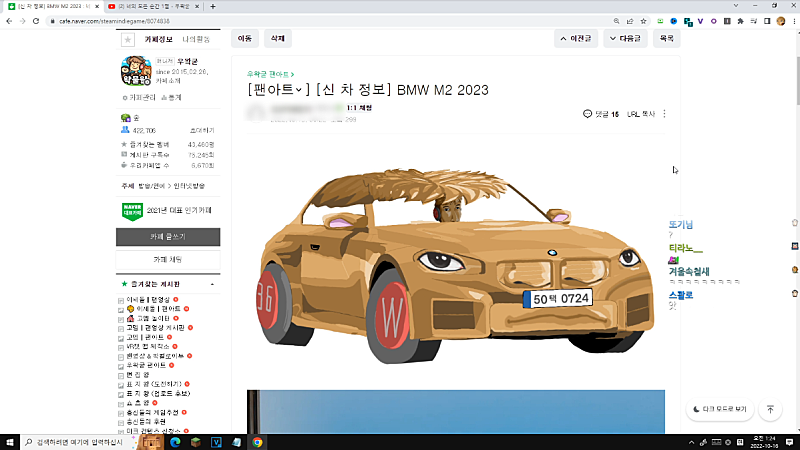This screenshot has width=800, height=450.
Task: Open the 카페정보 tab
Action: [x=158, y=39]
